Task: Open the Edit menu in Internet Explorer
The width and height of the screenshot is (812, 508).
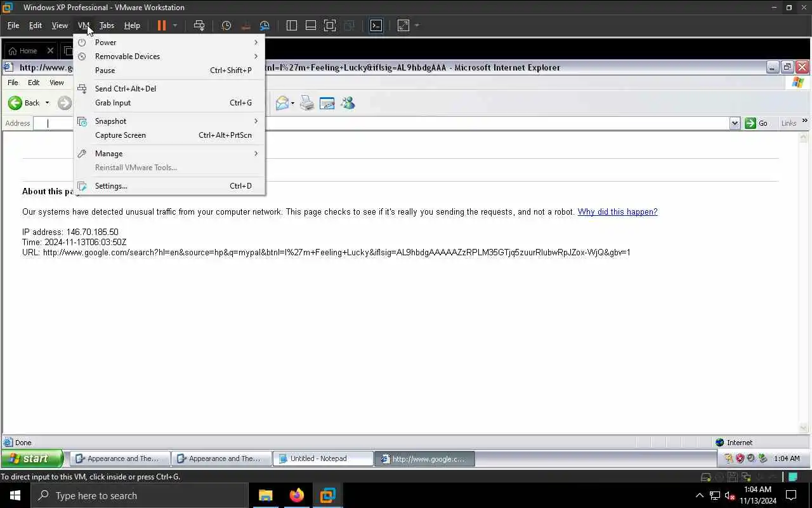Action: click(34, 83)
